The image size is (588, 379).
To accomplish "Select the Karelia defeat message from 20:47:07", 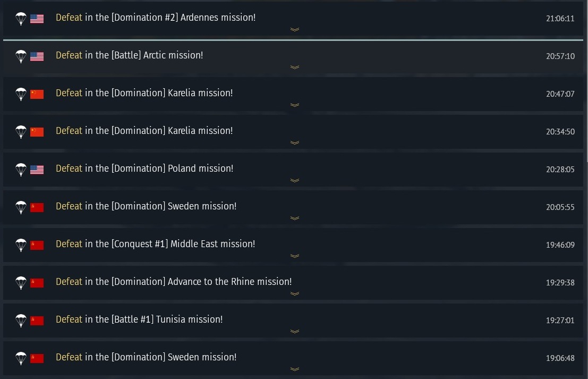I will 144,93.
